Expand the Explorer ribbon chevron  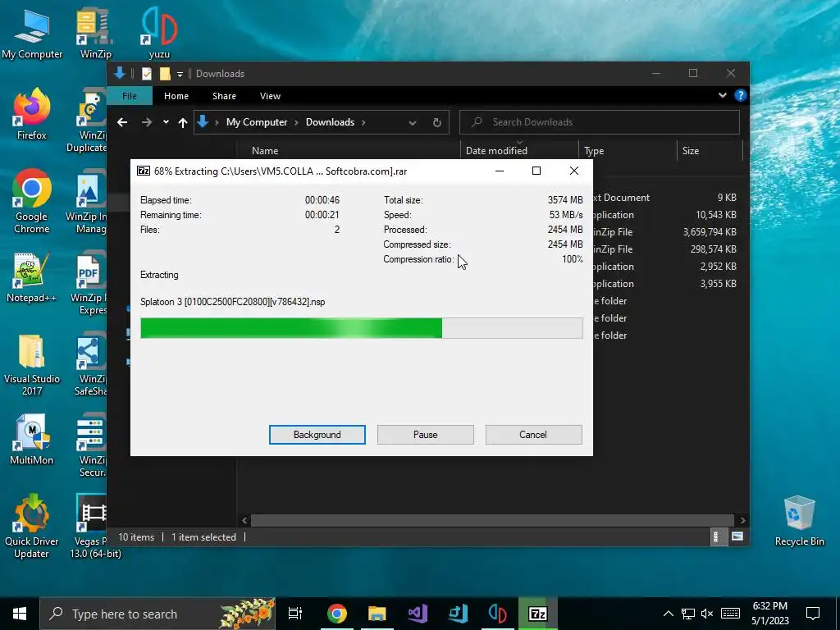[x=723, y=95]
